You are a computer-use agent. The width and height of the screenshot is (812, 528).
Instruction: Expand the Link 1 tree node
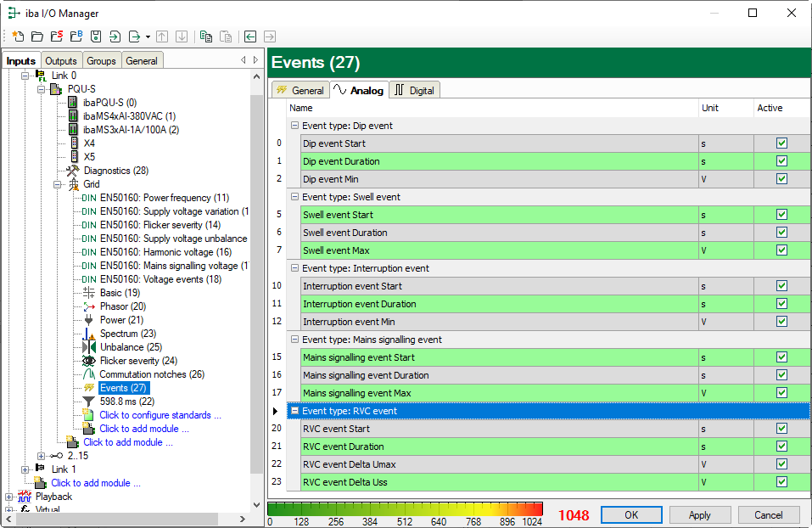[x=25, y=469]
